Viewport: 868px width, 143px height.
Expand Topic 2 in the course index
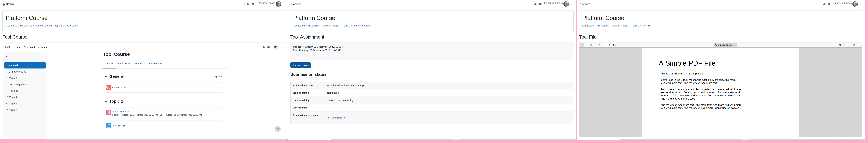(x=7, y=97)
